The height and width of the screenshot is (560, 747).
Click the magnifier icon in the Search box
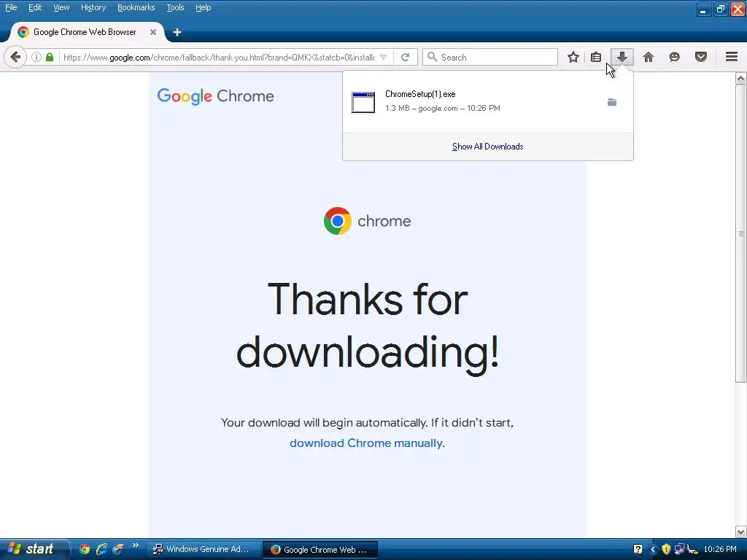coord(432,57)
